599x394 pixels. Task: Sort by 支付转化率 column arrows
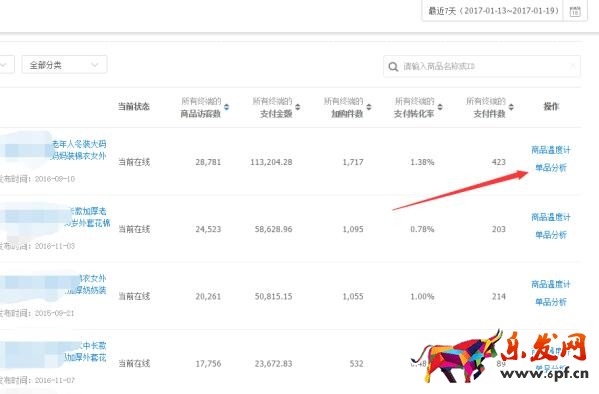440,107
